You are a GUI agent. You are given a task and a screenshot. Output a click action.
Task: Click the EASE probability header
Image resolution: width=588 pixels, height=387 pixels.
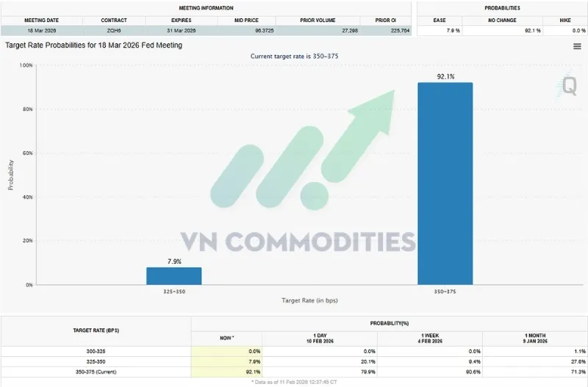[440, 21]
